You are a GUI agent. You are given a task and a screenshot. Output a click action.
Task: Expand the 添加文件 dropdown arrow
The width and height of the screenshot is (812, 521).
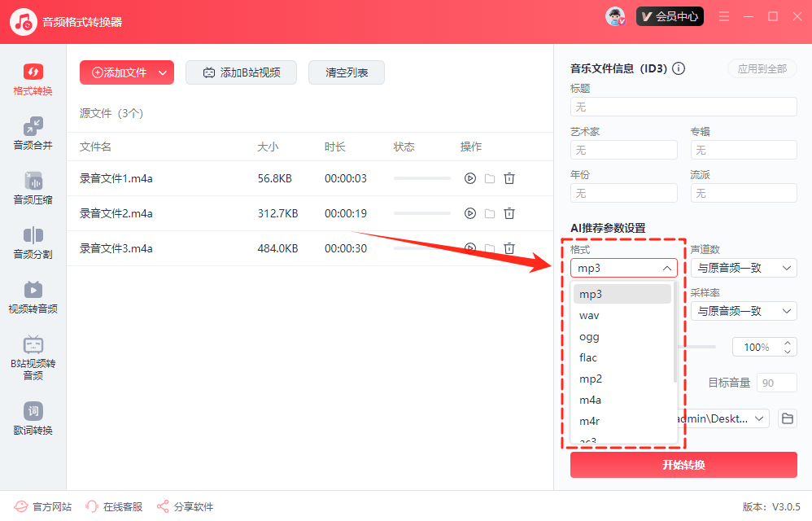point(163,72)
